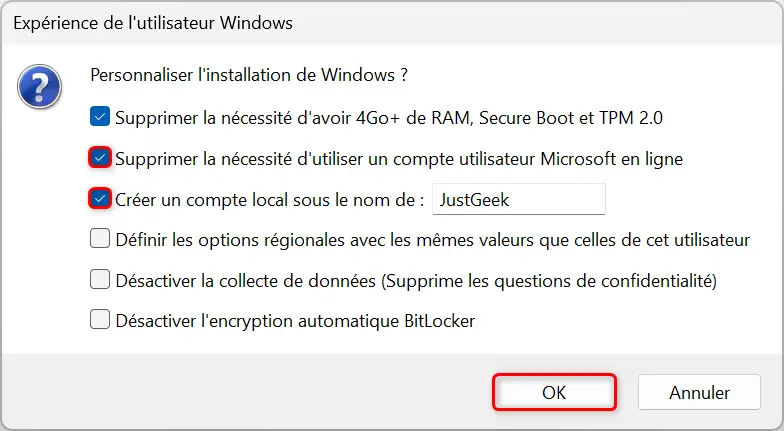Screen dimensions: 784x431
Task: Click the blue question mark icon
Action: pos(40,86)
